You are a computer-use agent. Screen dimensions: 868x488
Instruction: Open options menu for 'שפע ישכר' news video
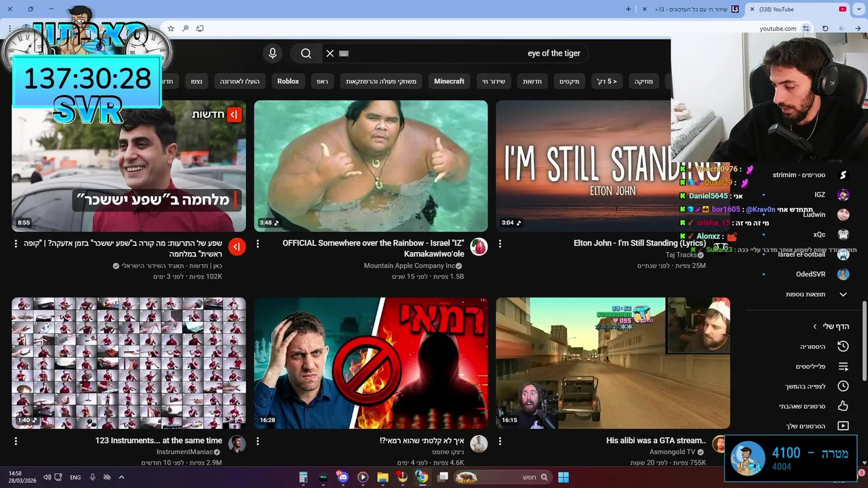coord(16,243)
